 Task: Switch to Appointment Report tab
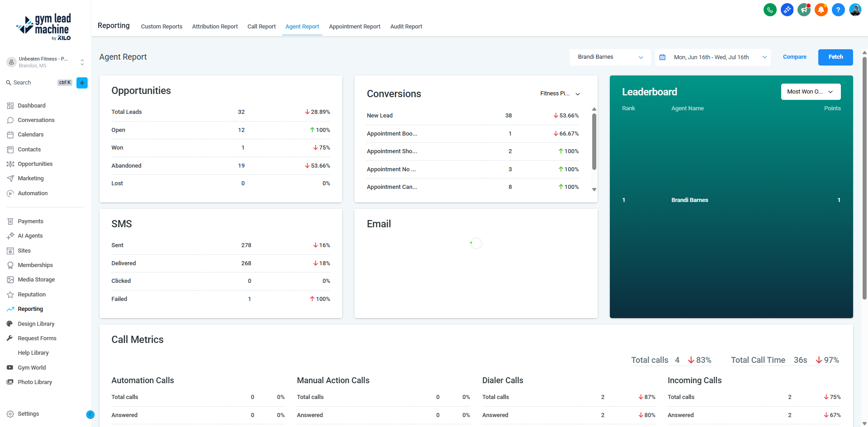354,27
